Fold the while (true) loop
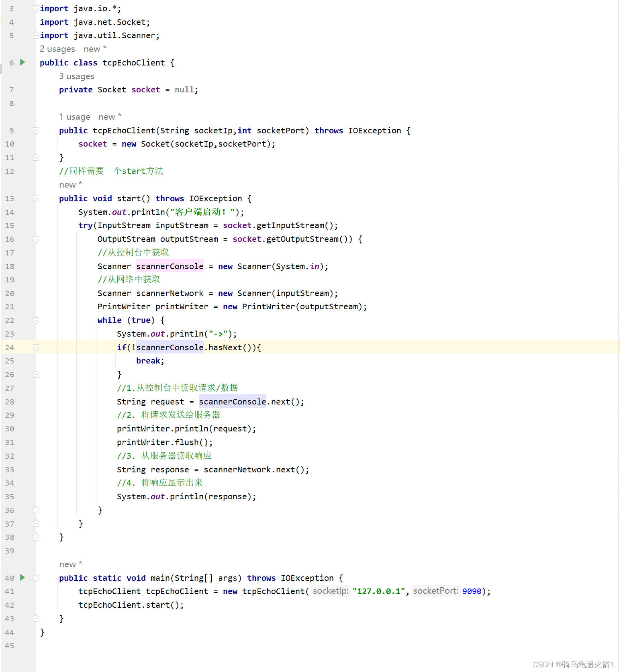 36,320
